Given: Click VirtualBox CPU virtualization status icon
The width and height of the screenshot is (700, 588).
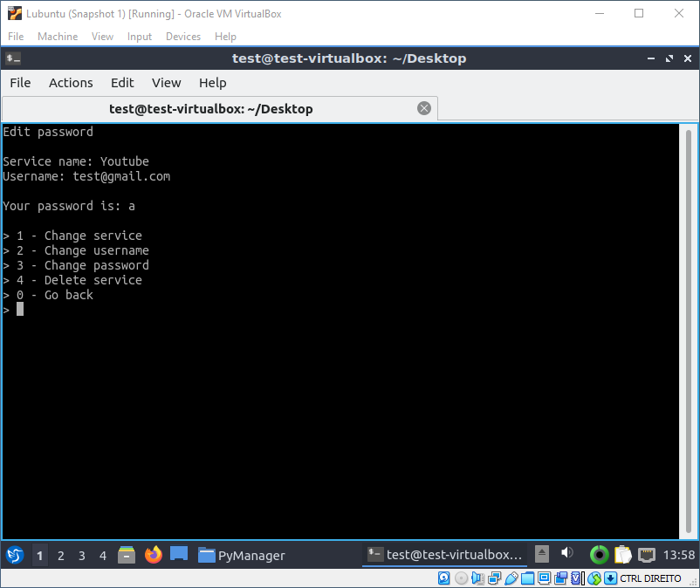Looking at the screenshot, I should tap(577, 578).
